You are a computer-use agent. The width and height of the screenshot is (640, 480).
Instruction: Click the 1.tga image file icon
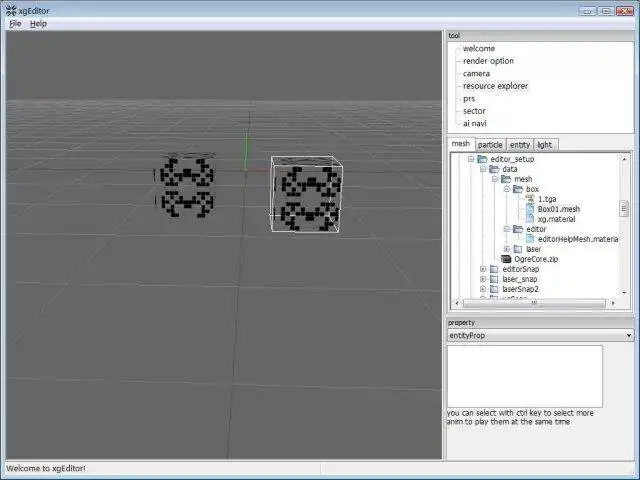pos(530,199)
